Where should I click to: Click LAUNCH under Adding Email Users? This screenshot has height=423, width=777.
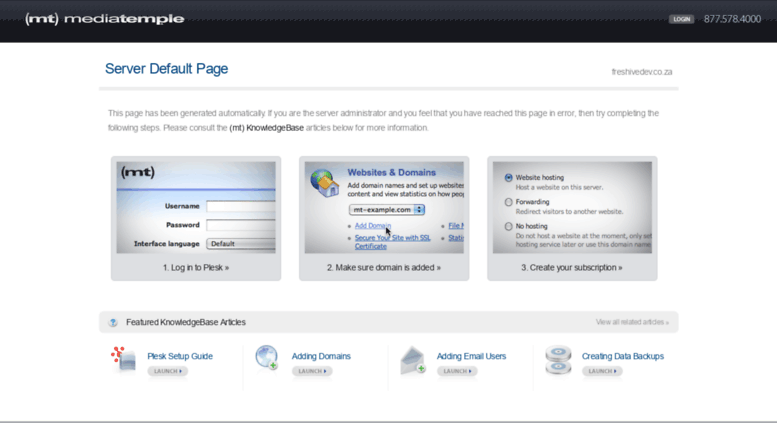point(457,371)
